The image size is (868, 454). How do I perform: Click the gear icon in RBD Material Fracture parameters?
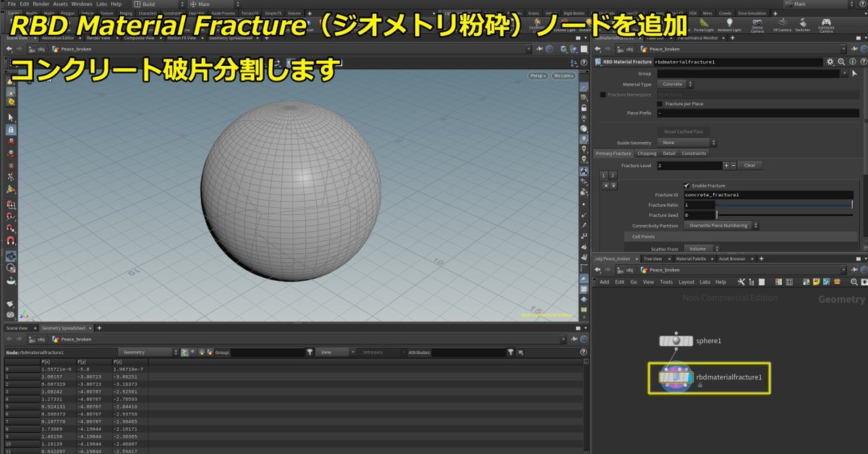830,62
